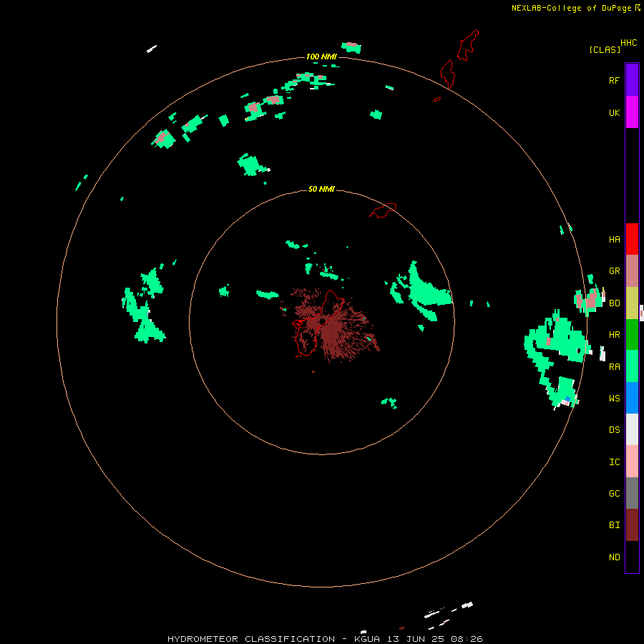
Task: Click the UK legend label
Action: pos(614,112)
